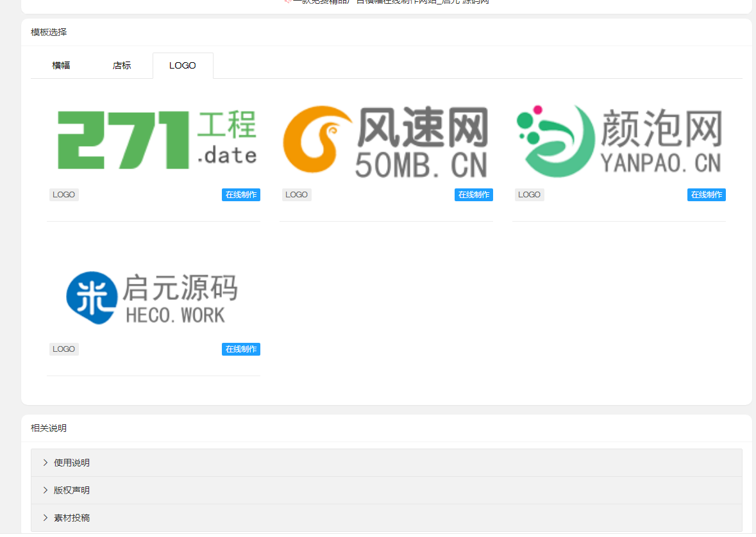Click the LOGO tag under 风速网 template

[x=297, y=195]
